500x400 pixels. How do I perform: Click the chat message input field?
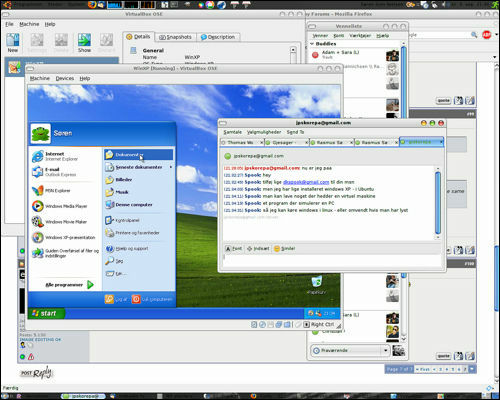(333, 260)
